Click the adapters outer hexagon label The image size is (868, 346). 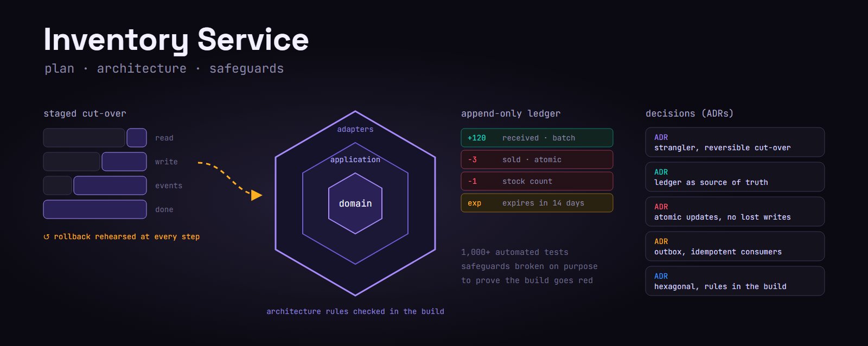pyautogui.click(x=355, y=129)
